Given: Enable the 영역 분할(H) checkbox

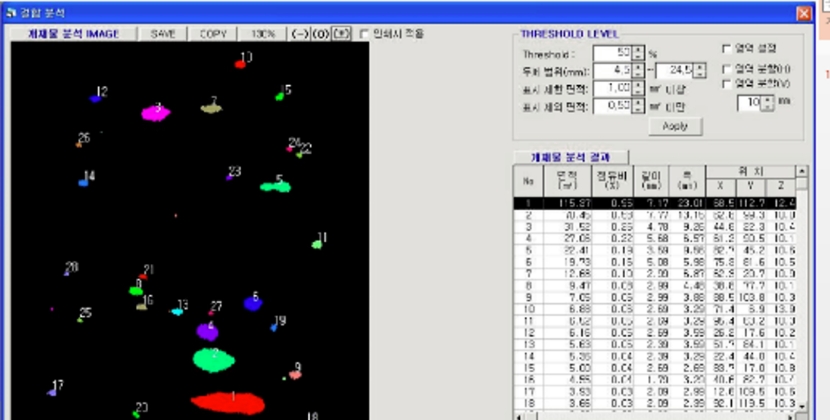Looking at the screenshot, I should 727,69.
